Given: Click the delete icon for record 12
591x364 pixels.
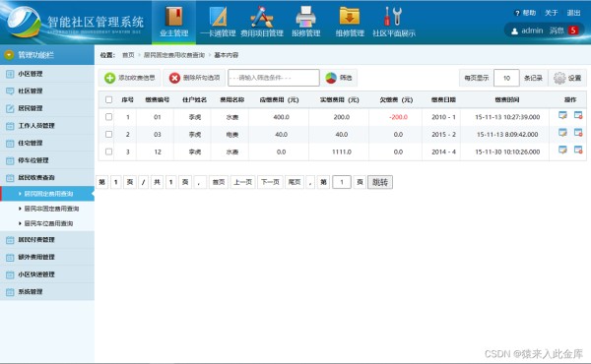Looking at the screenshot, I should click(578, 150).
